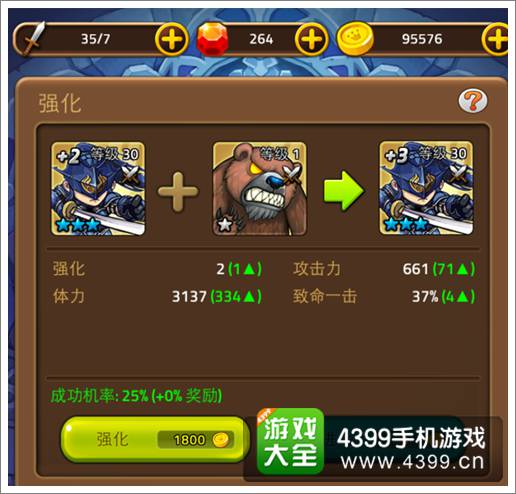Tap the green arrow result indicator
Image resolution: width=516 pixels, height=494 pixels.
point(343,190)
